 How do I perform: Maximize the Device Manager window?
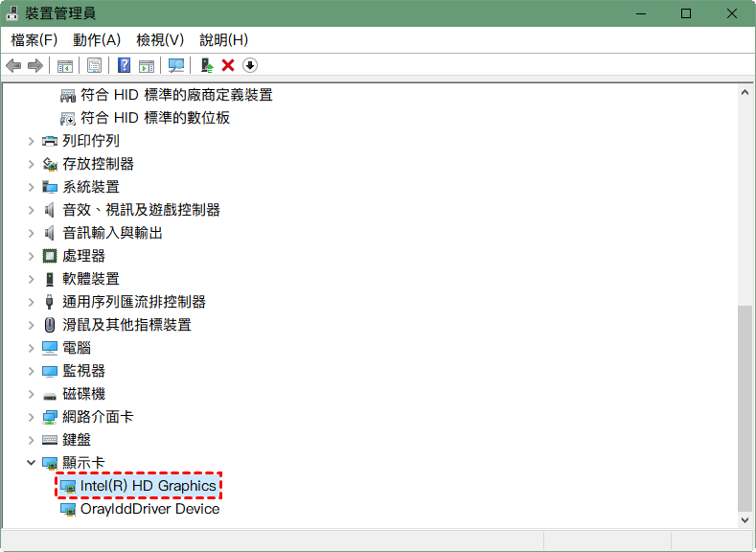(686, 13)
